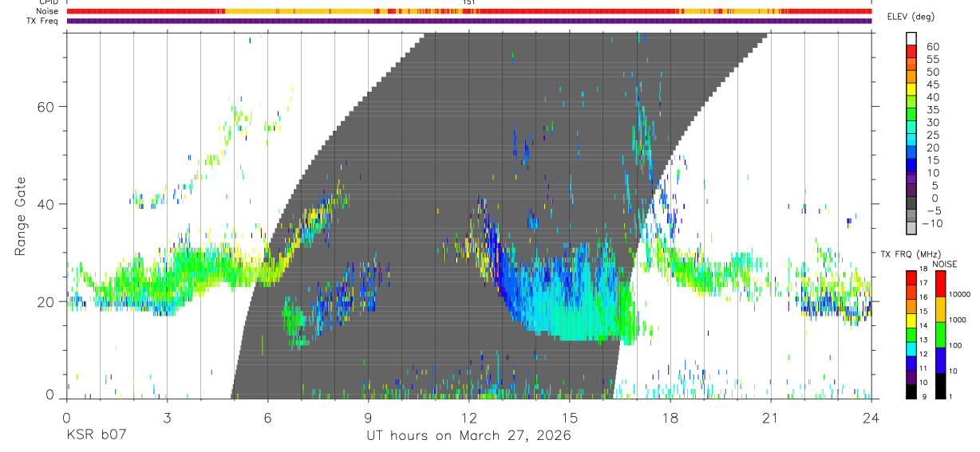Click the "24" hour tick on the time axis
This screenshot has height=452, width=980.
871,417
